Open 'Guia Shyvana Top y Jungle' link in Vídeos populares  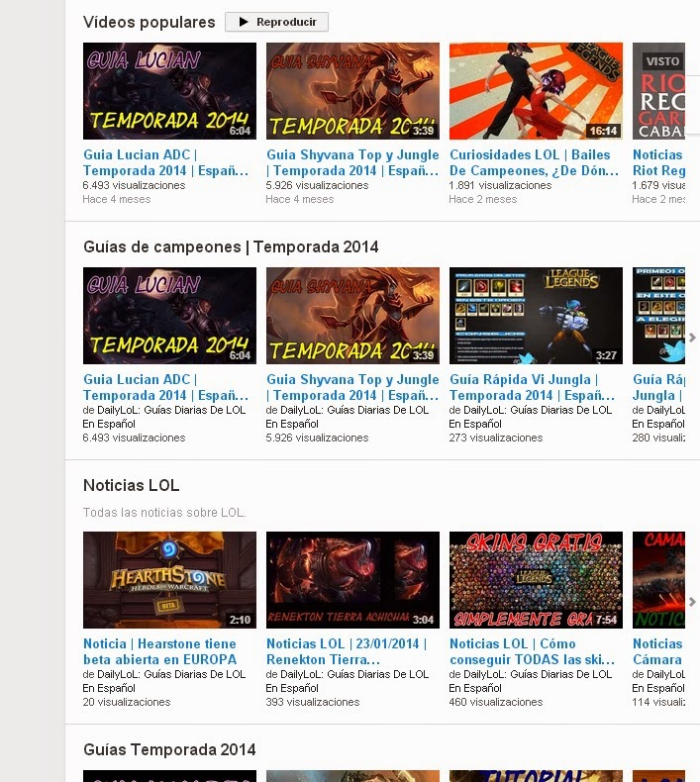coord(352,162)
